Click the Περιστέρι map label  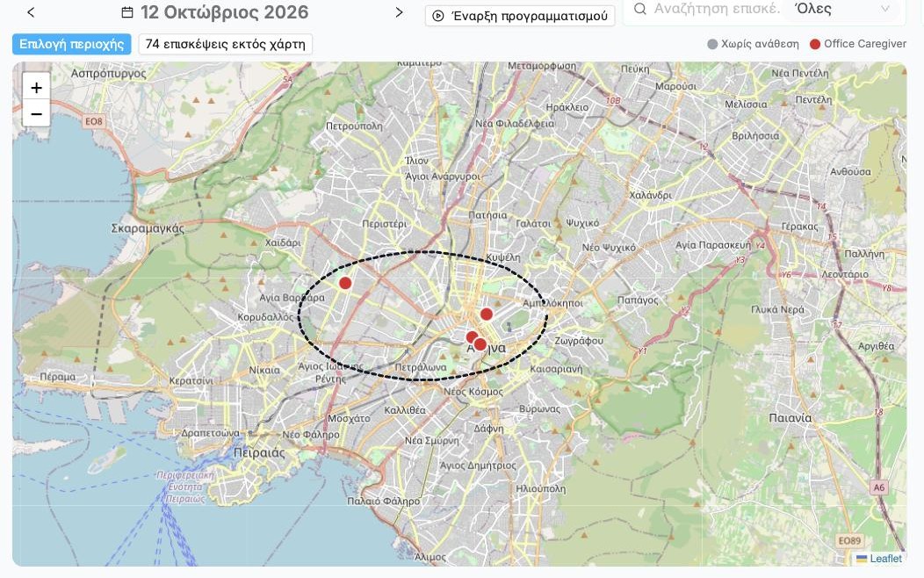tap(384, 224)
